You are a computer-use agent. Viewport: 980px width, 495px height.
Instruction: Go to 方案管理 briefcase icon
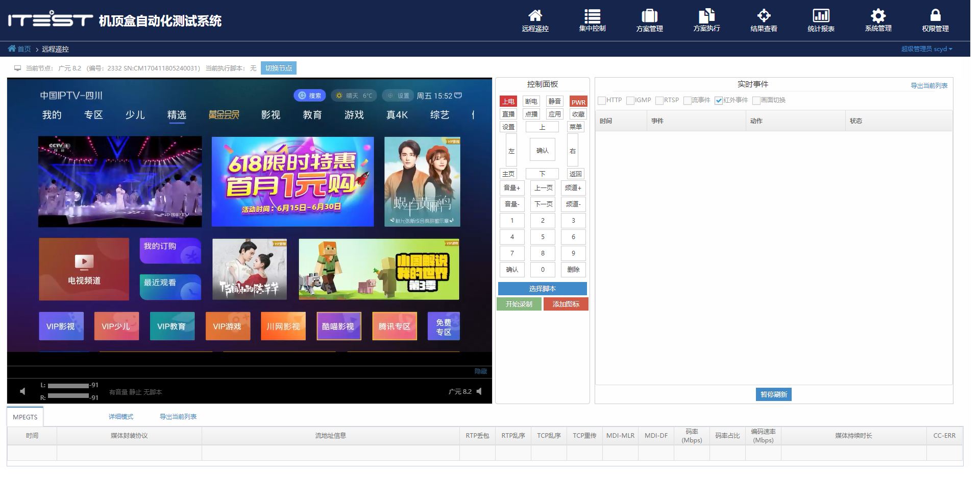pos(649,20)
